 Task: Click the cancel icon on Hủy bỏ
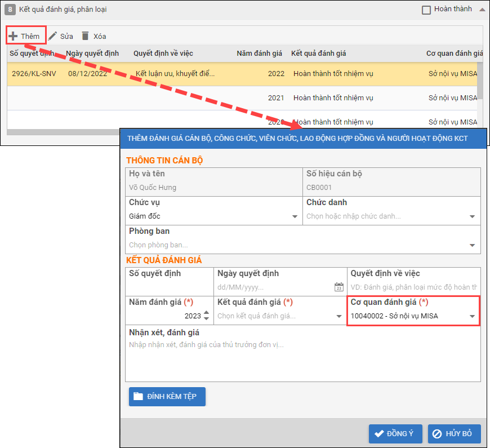pyautogui.click(x=438, y=434)
